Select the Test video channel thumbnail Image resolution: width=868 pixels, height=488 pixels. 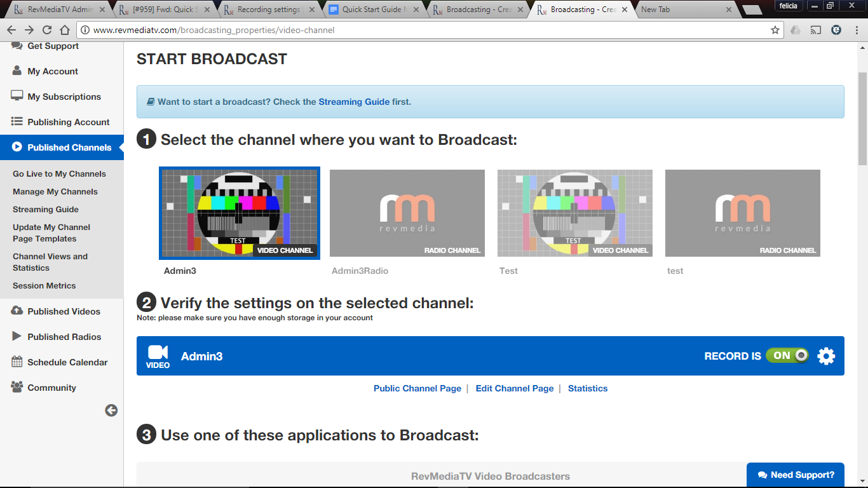(x=575, y=213)
